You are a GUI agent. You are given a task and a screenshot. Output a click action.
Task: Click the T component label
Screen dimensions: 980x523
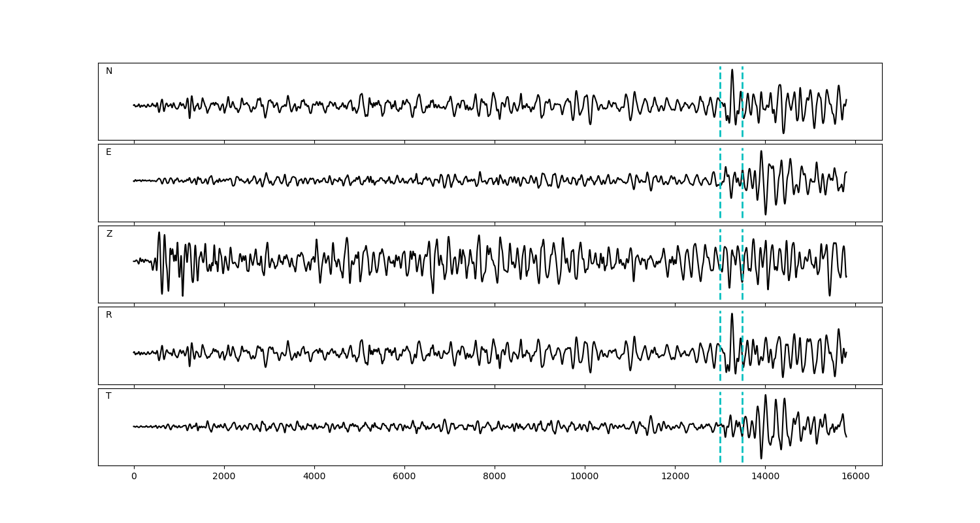coord(108,396)
